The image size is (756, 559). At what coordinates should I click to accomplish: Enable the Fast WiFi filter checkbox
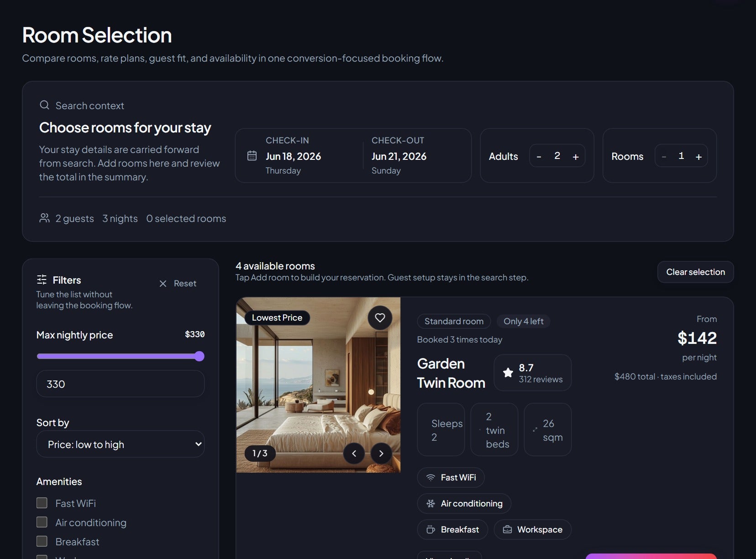pyautogui.click(x=42, y=503)
